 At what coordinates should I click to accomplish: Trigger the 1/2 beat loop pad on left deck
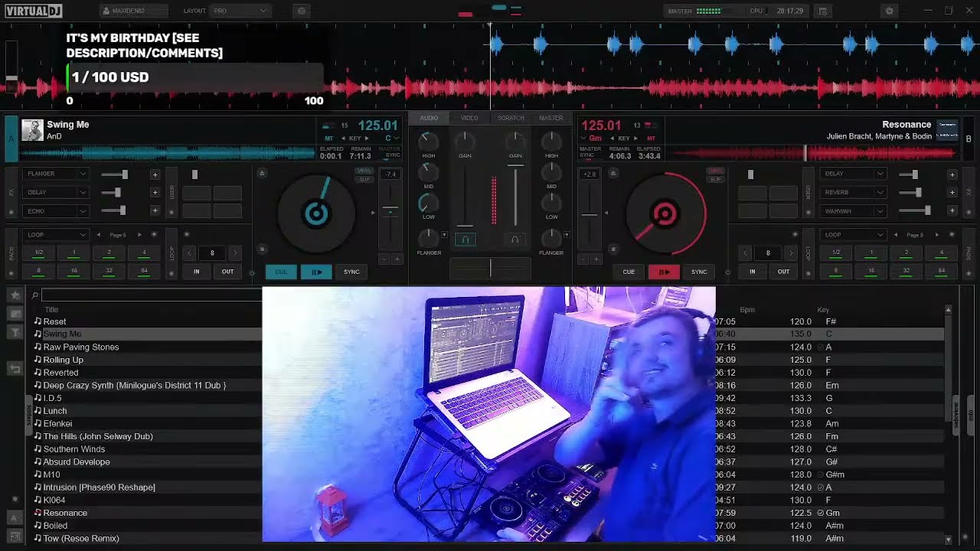pos(39,253)
